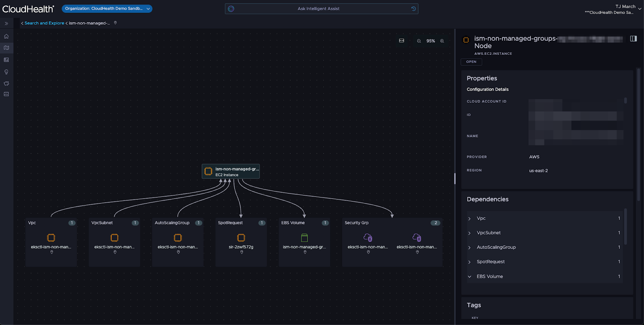The width and height of the screenshot is (644, 325).
Task: Zoom in on the dependency graph
Action: click(442, 41)
